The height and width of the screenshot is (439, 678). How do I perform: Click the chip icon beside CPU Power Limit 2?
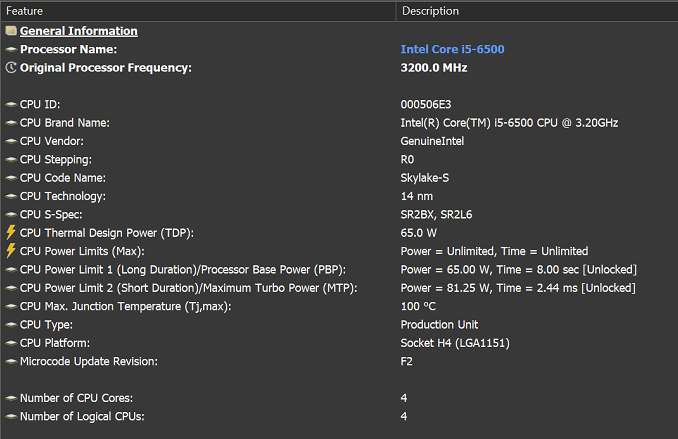(11, 288)
